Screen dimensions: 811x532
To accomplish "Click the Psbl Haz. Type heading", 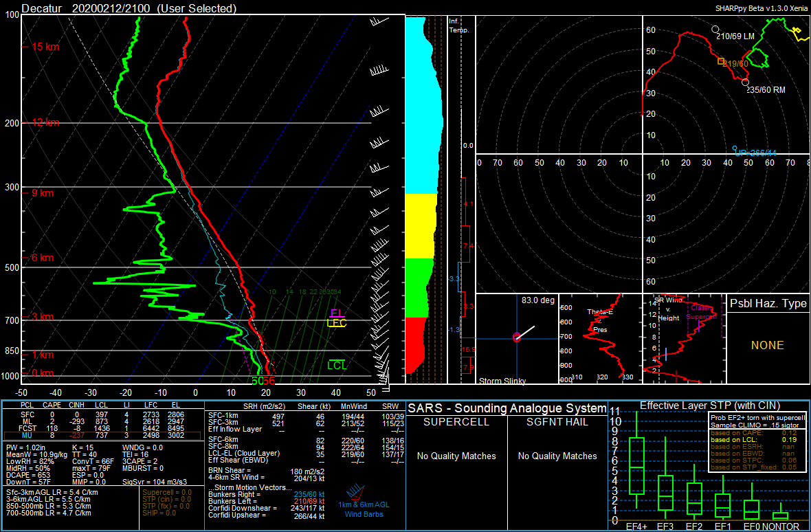I will [768, 304].
